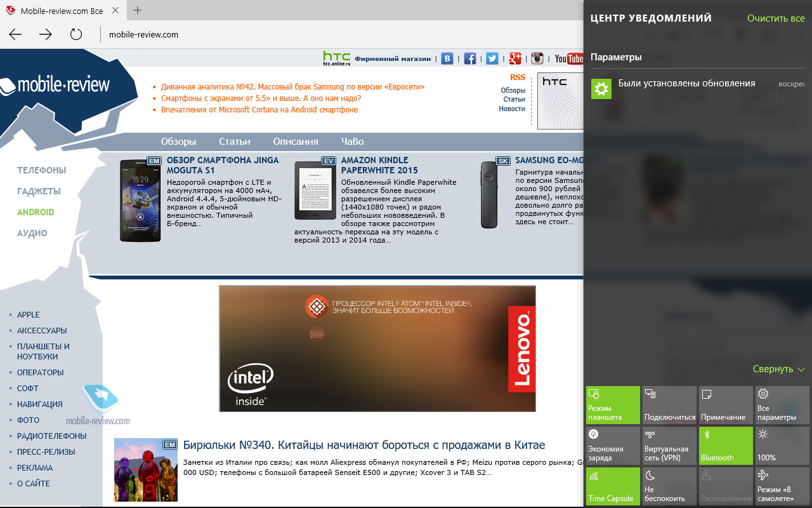Open the ОПЕРАТОРЫ category link
Viewport: 812px width, 508px height.
point(41,373)
